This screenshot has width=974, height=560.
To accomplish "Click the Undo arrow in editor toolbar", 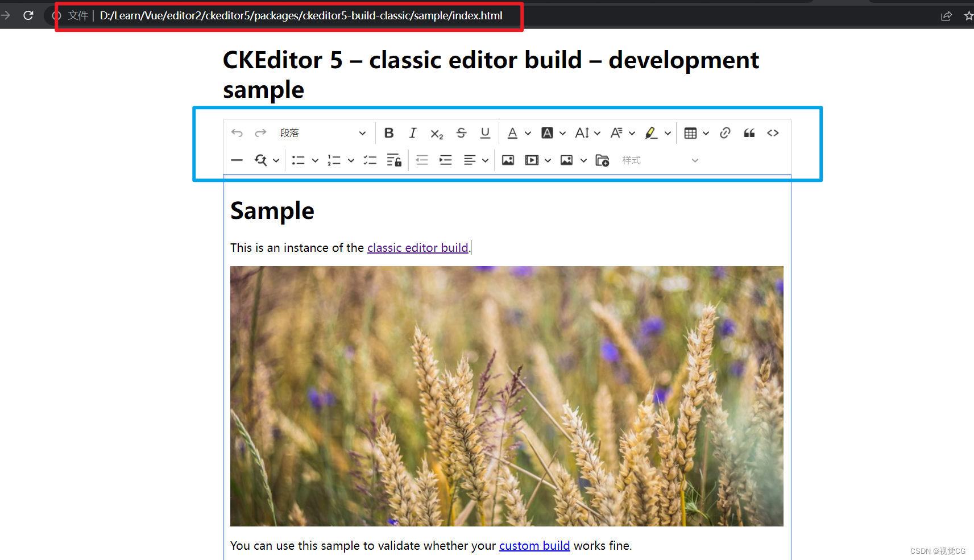I will 237,133.
